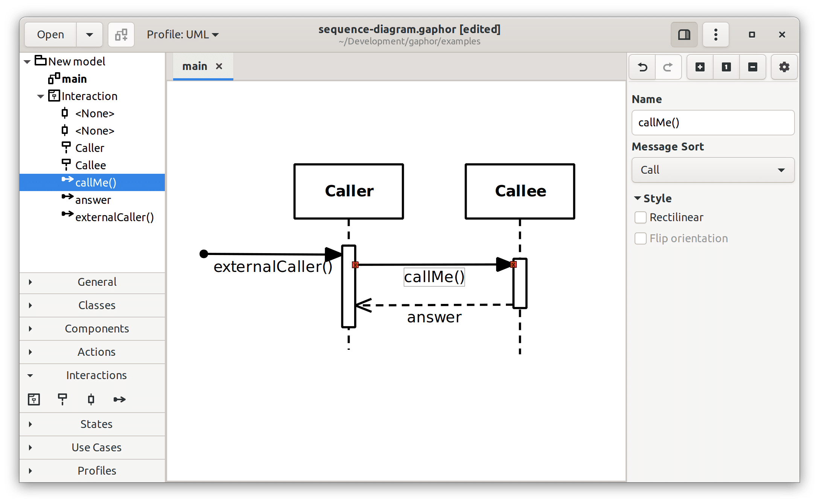Click the Callee execution specification bar
This screenshot has width=819, height=504.
click(520, 283)
